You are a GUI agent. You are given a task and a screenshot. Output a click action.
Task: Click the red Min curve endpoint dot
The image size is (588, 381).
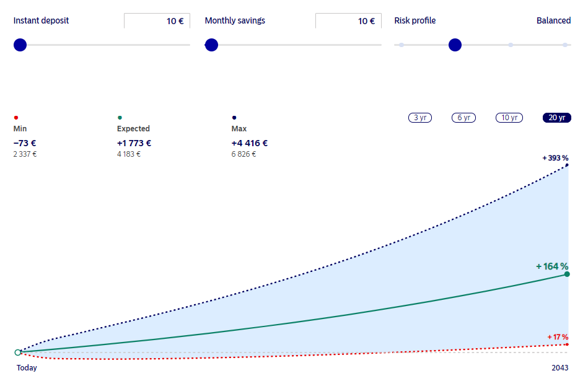(x=567, y=344)
